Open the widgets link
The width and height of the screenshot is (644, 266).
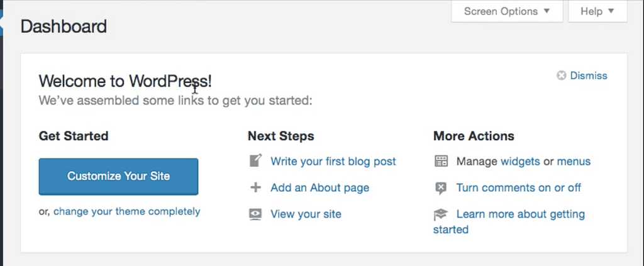520,162
